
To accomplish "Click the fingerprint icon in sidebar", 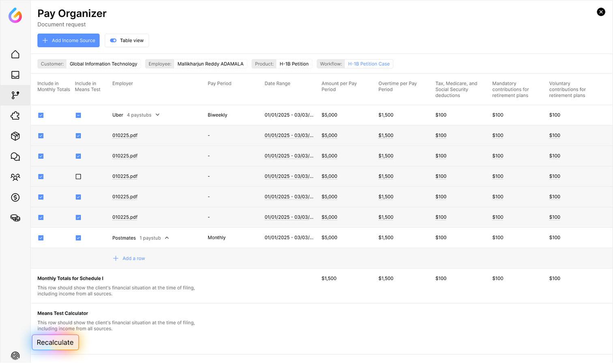I will pyautogui.click(x=15, y=355).
